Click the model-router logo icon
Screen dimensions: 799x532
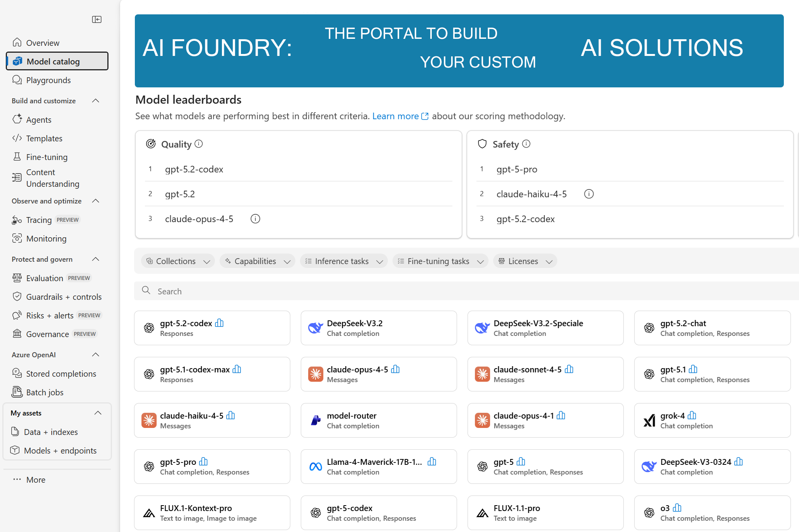click(x=316, y=421)
